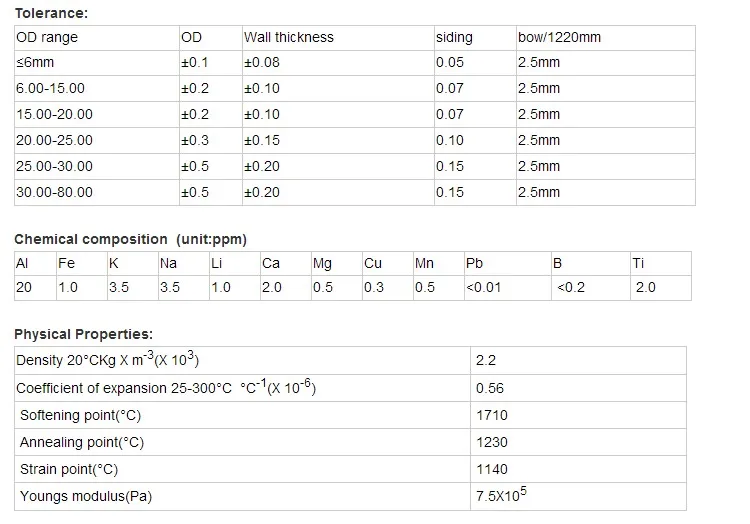Click the "20" aluminium content value
The width and height of the screenshot is (750, 524).
[x=23, y=287]
